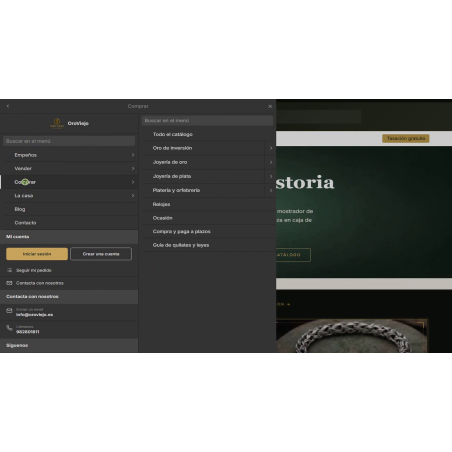Open the Contacto menu item
452x452 pixels.
(x=25, y=223)
